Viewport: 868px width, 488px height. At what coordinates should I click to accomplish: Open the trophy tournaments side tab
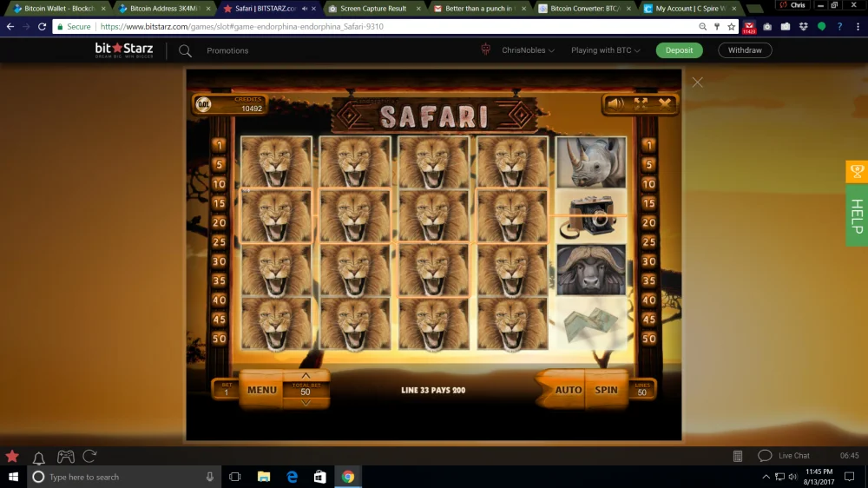click(857, 172)
